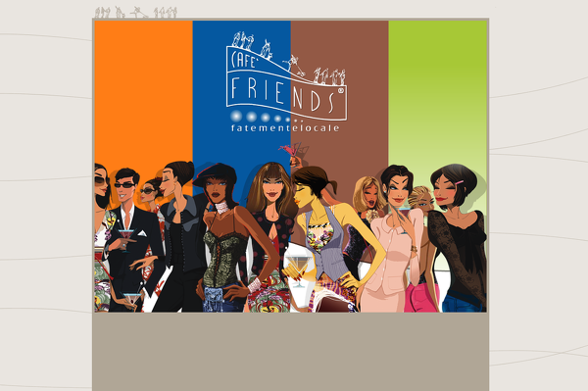The height and width of the screenshot is (391, 588).
Task: Click the registered trademark symbol beside FRIENDS
Action: [x=340, y=91]
